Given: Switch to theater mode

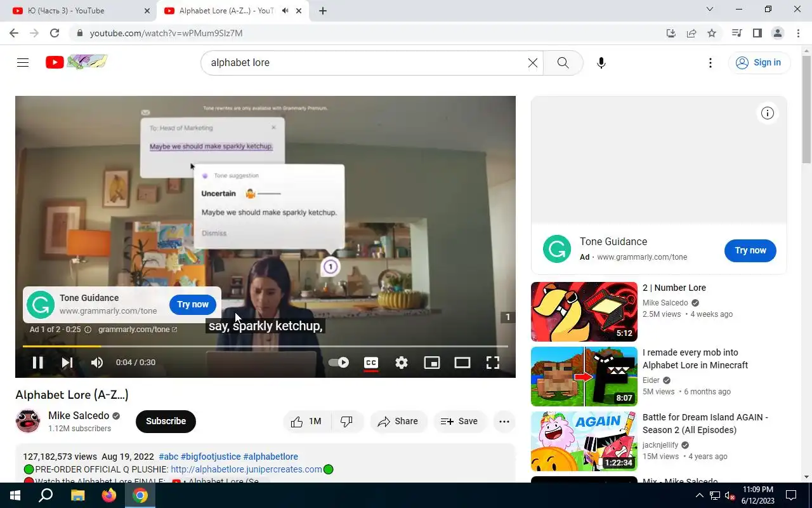Looking at the screenshot, I should click(x=462, y=363).
